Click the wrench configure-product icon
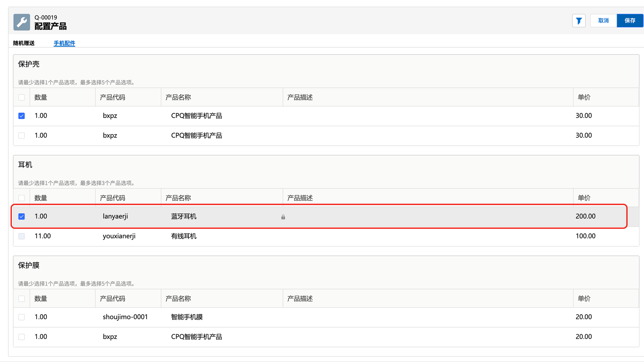The image size is (644, 362). click(22, 22)
